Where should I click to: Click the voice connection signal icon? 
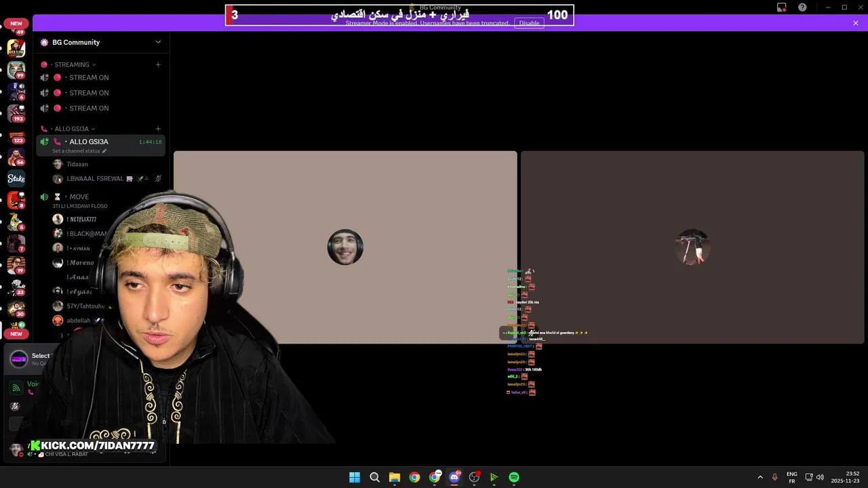point(16,388)
